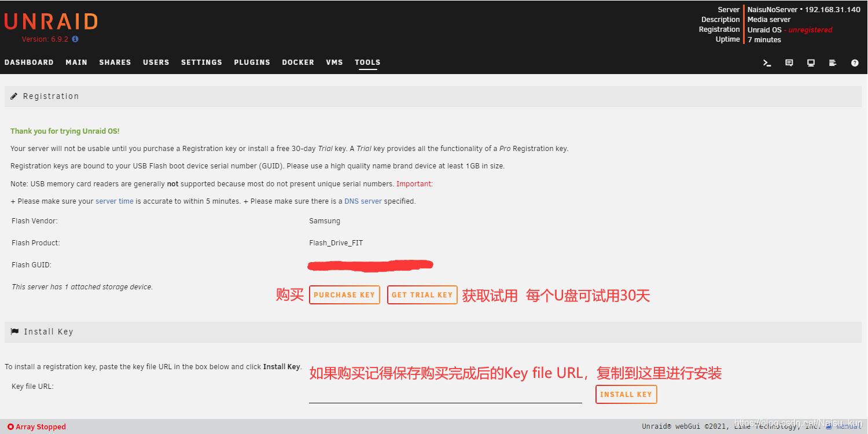Click 'Thank you for trying Unraid OS!' heading
The width and height of the screenshot is (868, 434).
pyautogui.click(x=65, y=131)
